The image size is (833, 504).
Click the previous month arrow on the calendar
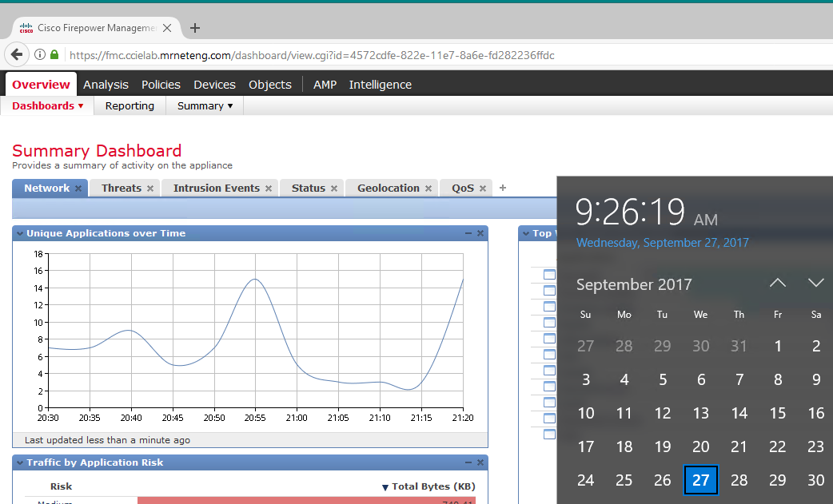[777, 283]
